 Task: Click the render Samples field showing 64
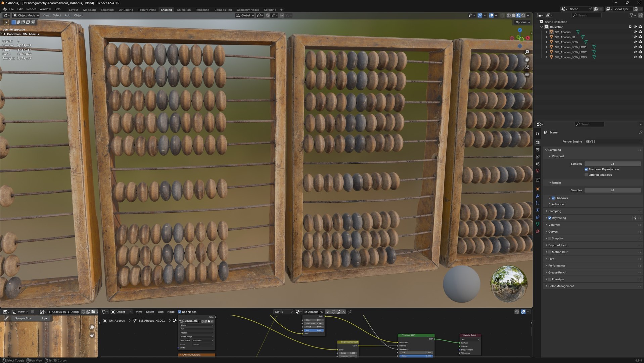[612, 190]
